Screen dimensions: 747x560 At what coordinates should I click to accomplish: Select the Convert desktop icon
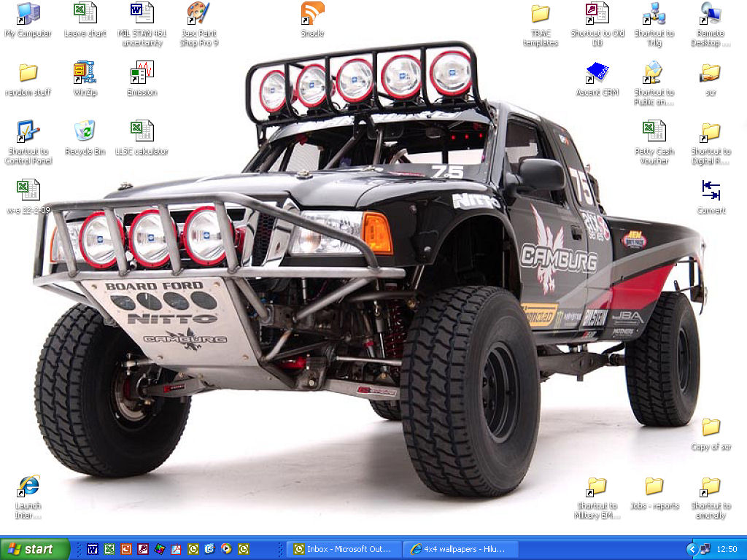tap(711, 191)
